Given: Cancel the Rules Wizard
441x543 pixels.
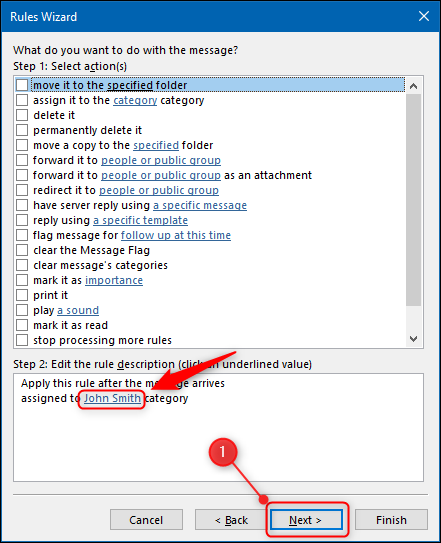Looking at the screenshot, I should tap(146, 520).
